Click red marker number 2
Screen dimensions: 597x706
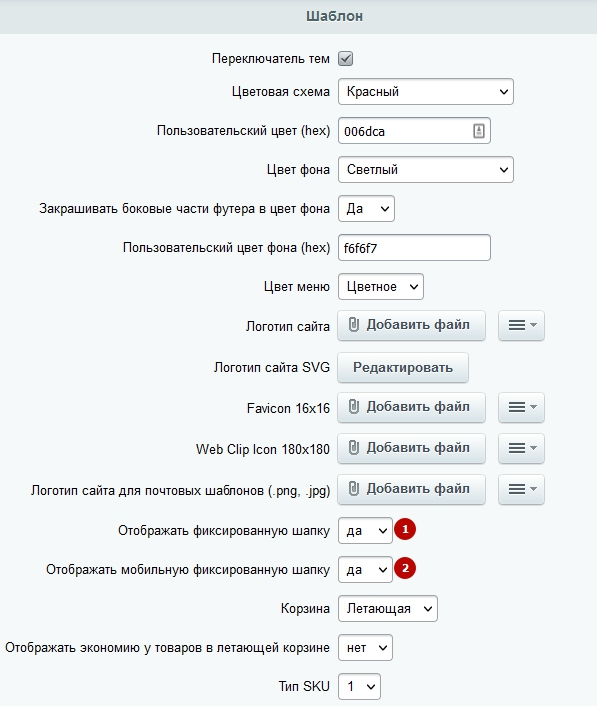pyautogui.click(x=405, y=568)
